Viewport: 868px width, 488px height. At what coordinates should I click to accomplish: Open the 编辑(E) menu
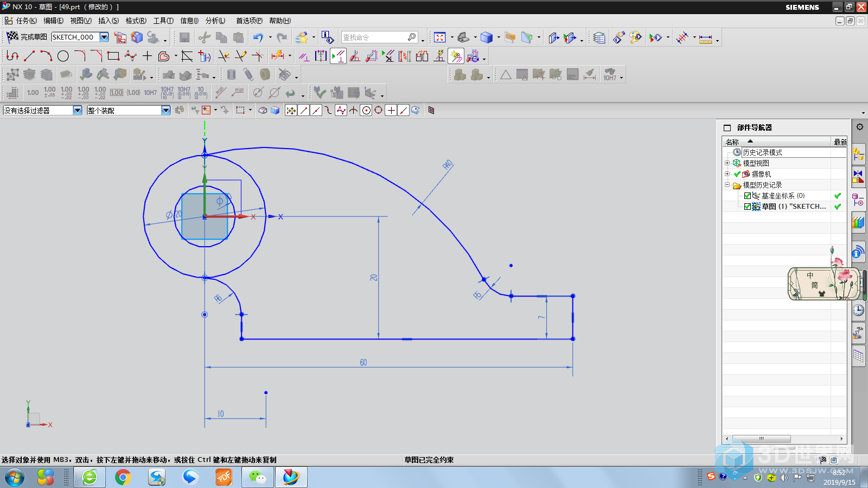[54, 21]
